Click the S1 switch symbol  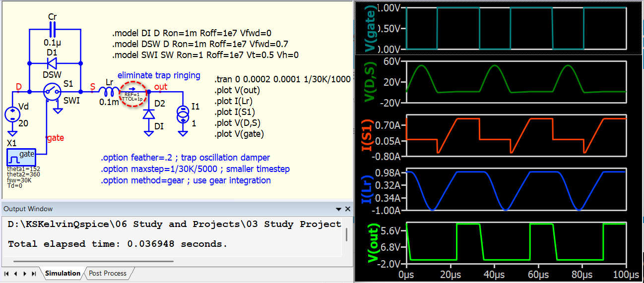[x=52, y=92]
